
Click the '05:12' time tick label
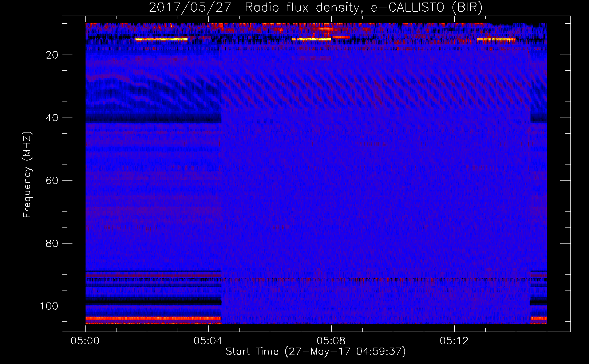454,341
